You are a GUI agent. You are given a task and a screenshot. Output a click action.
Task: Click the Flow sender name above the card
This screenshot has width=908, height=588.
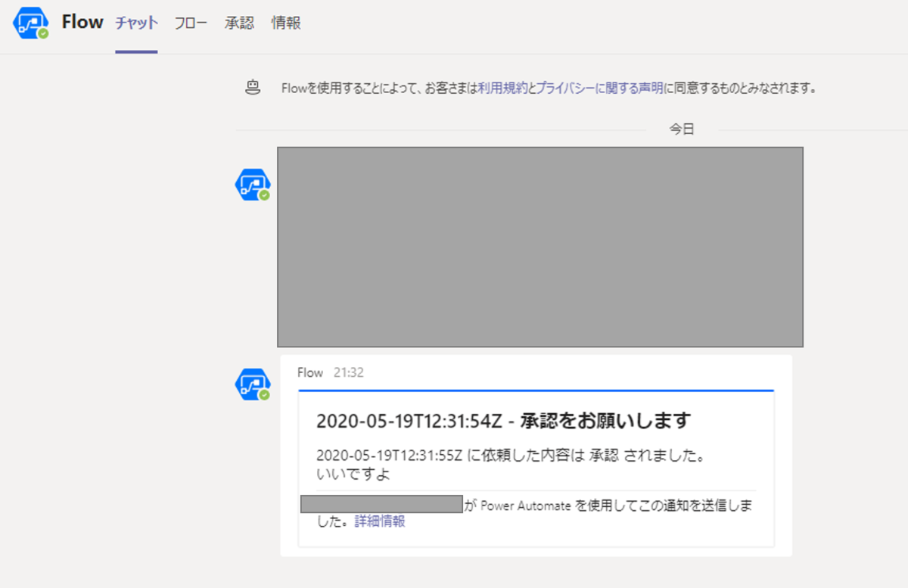(x=310, y=372)
